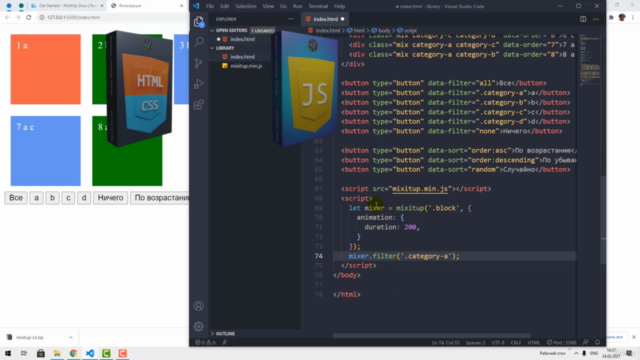Select the index.html editor tab
This screenshot has width=640, height=360.
coord(325,19)
